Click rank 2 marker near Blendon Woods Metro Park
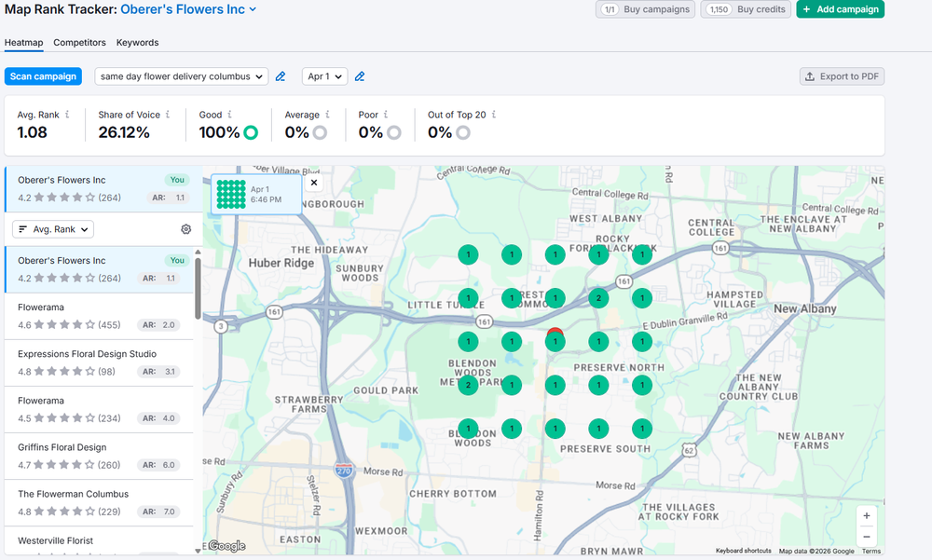Image resolution: width=932 pixels, height=560 pixels. [x=469, y=385]
